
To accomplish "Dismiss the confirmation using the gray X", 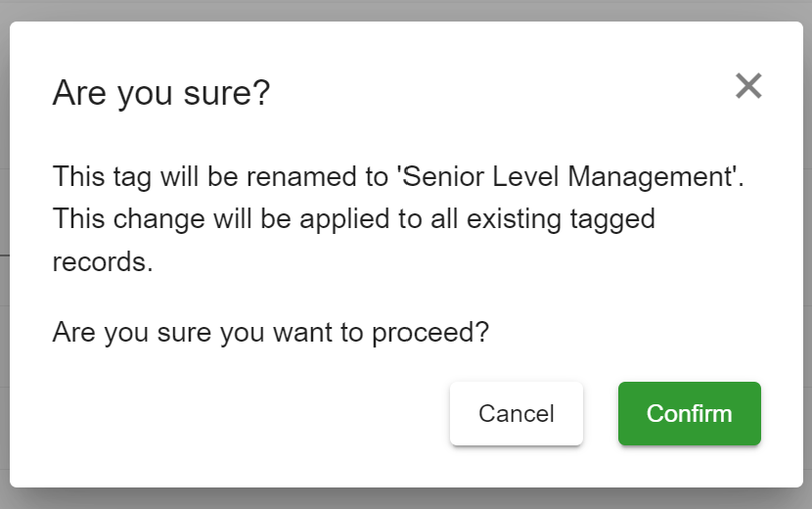I will tap(748, 86).
